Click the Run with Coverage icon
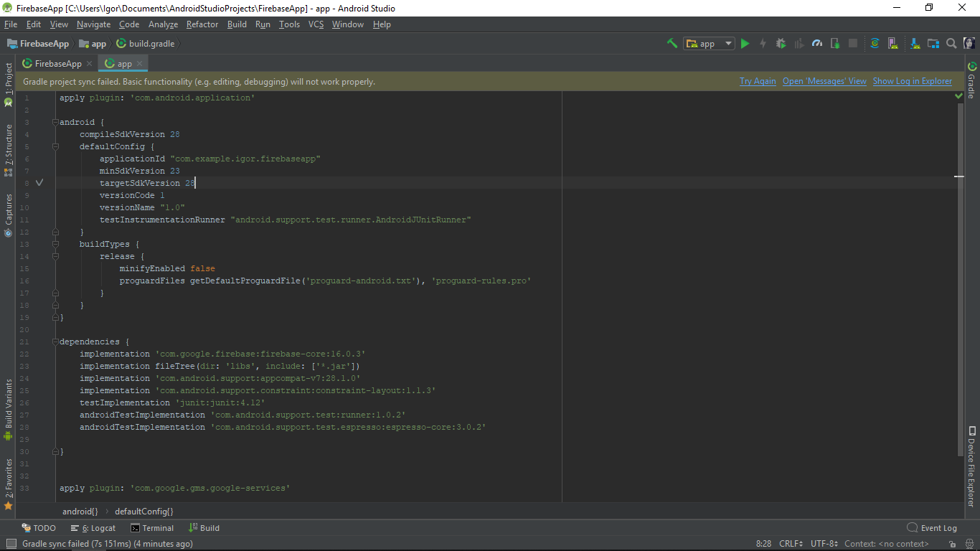Image resolution: width=980 pixels, height=551 pixels. tap(799, 44)
